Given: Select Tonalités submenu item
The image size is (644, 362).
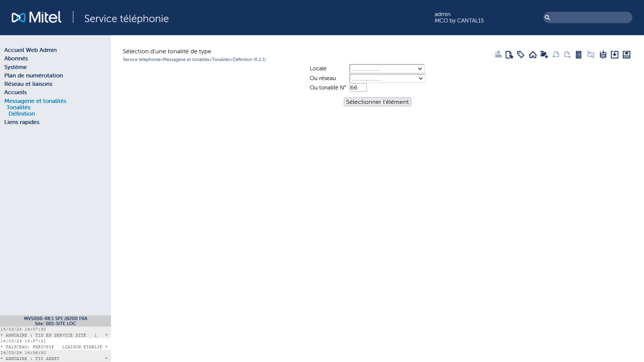Looking at the screenshot, I should tap(18, 107).
